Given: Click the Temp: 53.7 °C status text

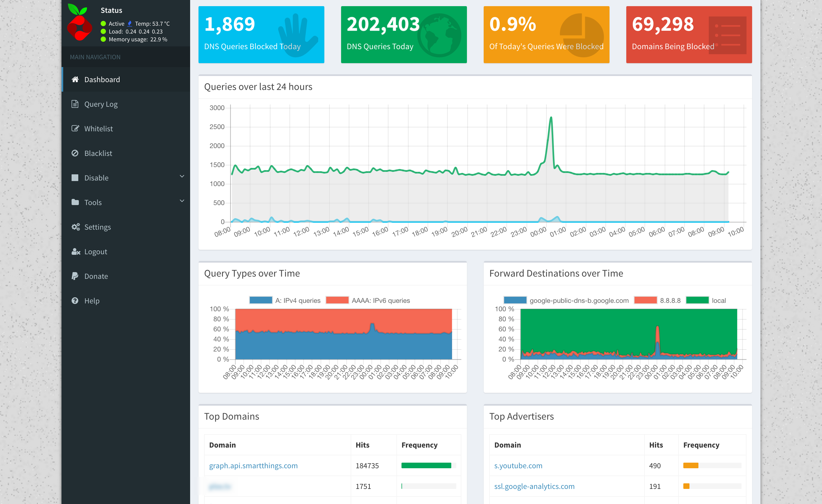Looking at the screenshot, I should coord(152,24).
